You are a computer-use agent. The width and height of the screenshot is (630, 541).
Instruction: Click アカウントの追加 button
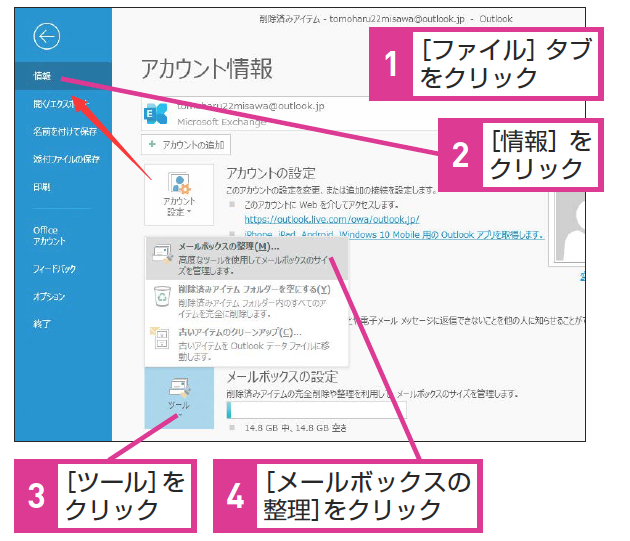pyautogui.click(x=186, y=145)
